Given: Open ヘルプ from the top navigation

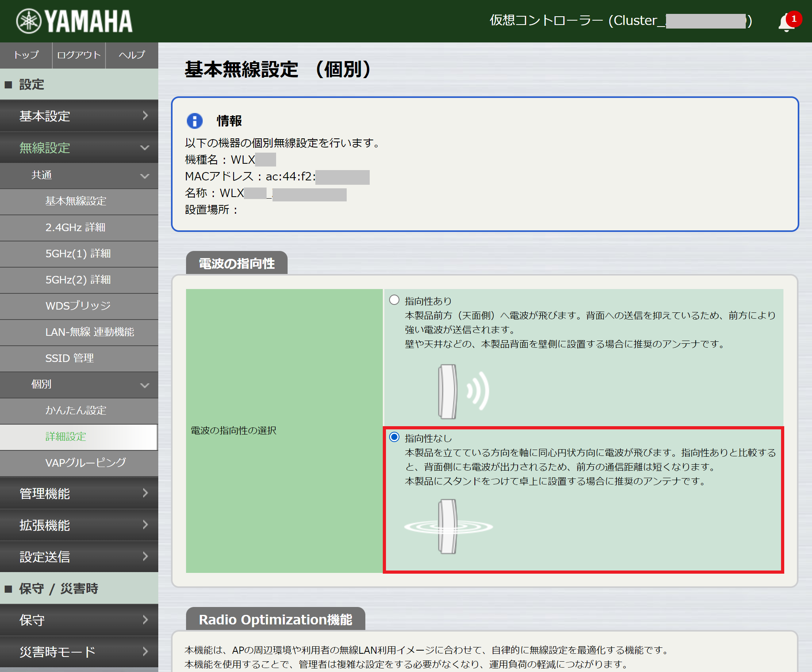Looking at the screenshot, I should click(x=131, y=56).
